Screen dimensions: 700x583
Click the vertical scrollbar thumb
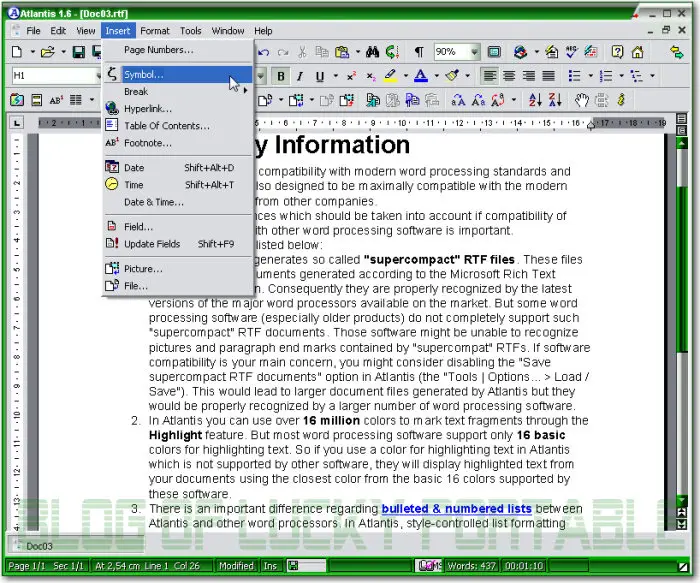click(682, 269)
